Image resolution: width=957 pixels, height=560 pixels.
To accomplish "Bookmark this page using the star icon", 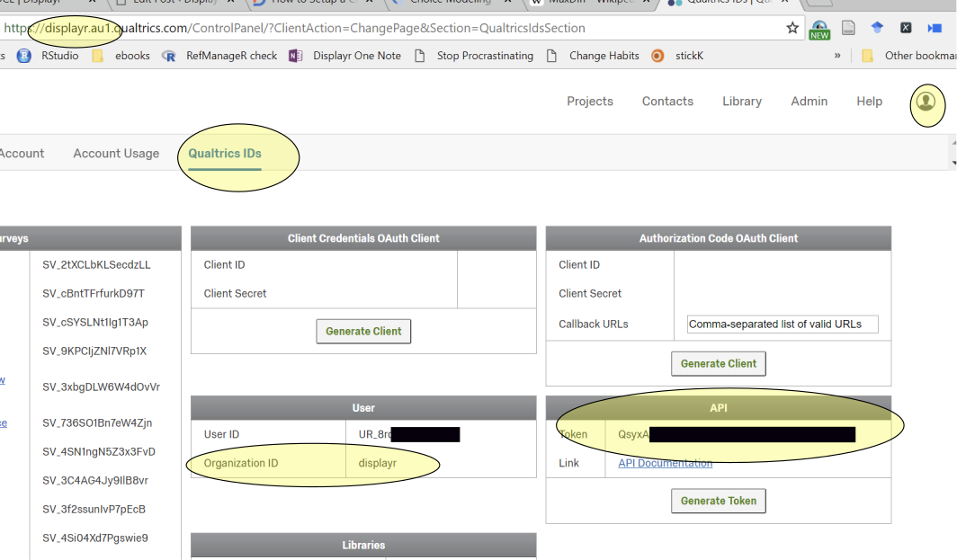I will 792,28.
